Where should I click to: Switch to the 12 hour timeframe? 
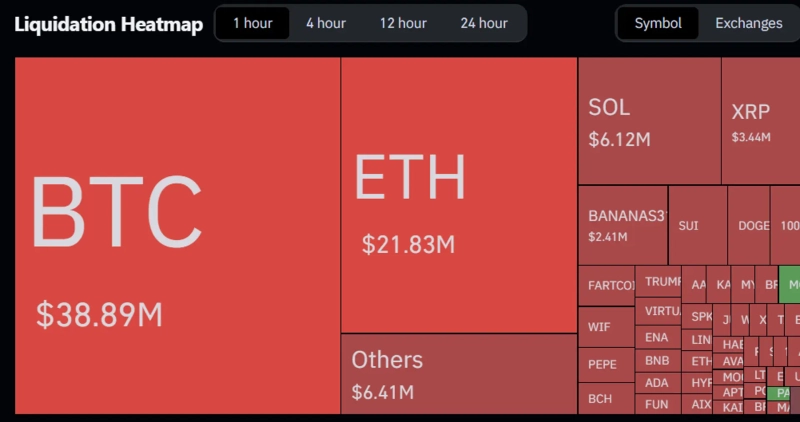pos(403,23)
